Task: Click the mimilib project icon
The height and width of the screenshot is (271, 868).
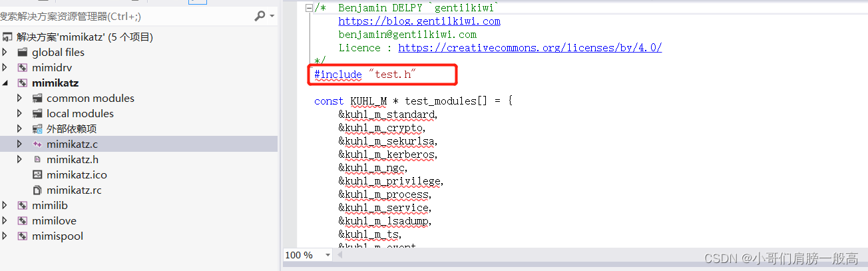Action: tap(23, 206)
